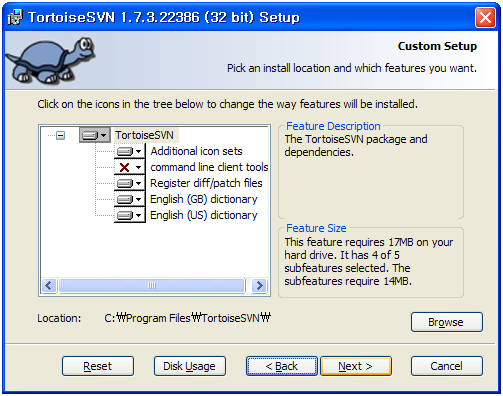Click the installer icon in title bar
The image size is (503, 396).
tap(15, 17)
